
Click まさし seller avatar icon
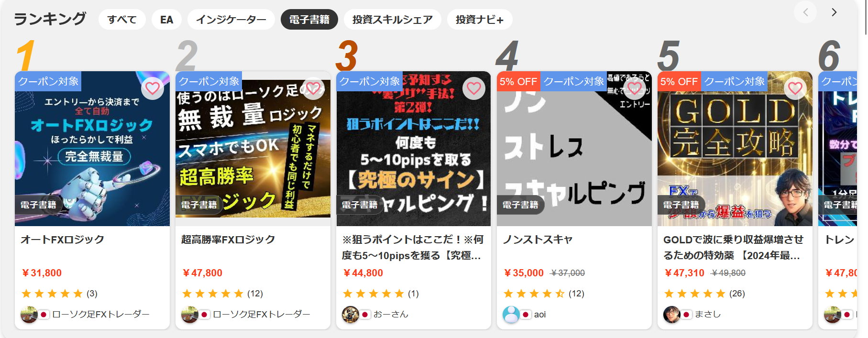[672, 314]
